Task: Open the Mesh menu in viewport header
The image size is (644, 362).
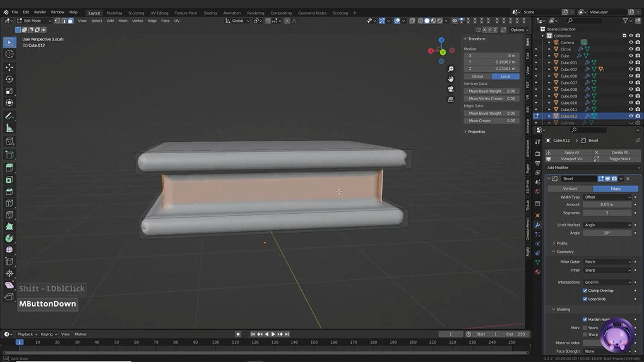Action: (123, 21)
